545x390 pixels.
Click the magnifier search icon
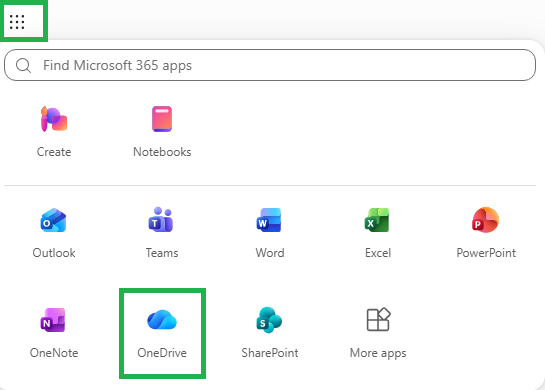23,65
